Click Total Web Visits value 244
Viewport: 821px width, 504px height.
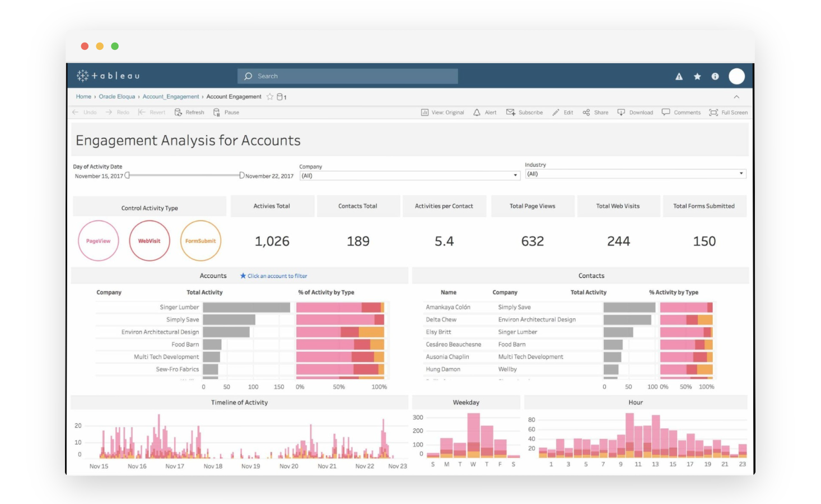[619, 241]
